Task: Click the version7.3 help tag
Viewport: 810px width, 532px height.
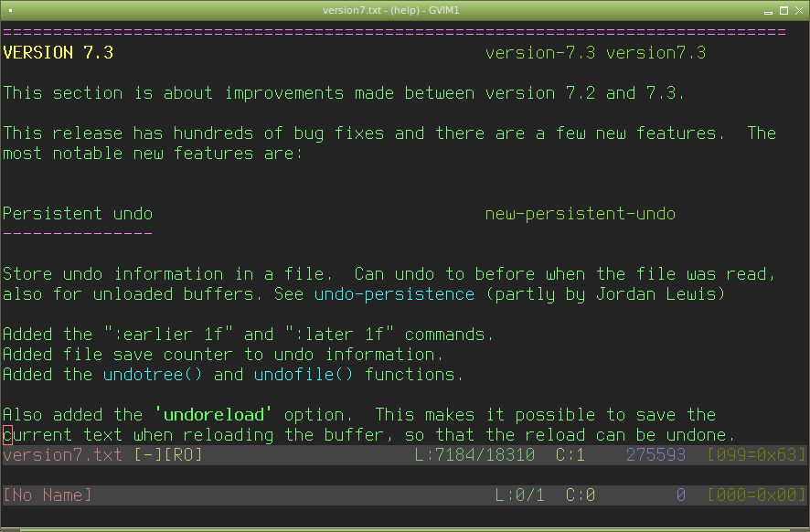Action: 656,53
